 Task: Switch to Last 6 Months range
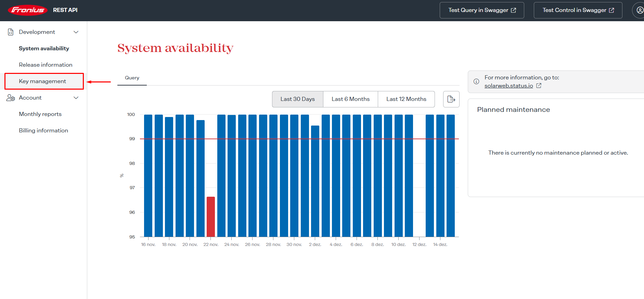pos(350,99)
